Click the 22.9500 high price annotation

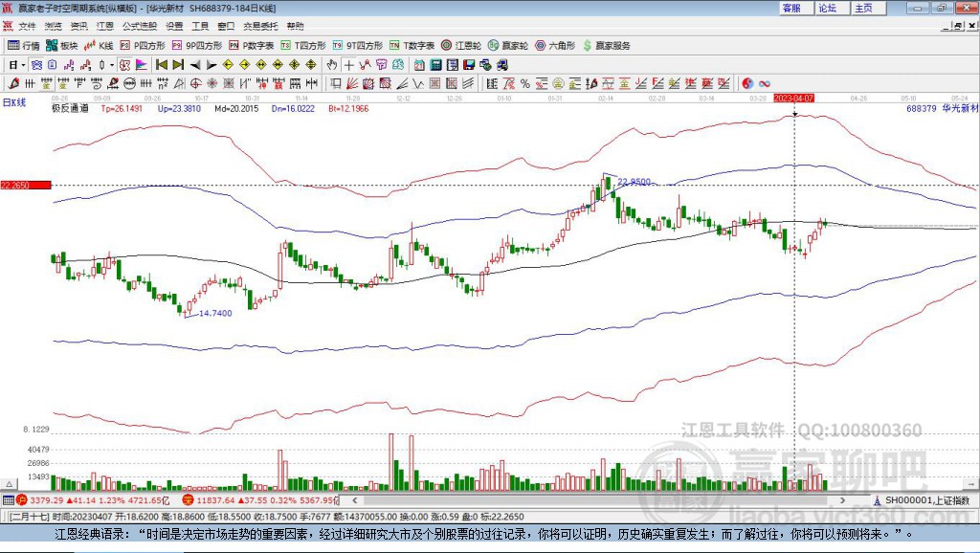click(x=634, y=182)
